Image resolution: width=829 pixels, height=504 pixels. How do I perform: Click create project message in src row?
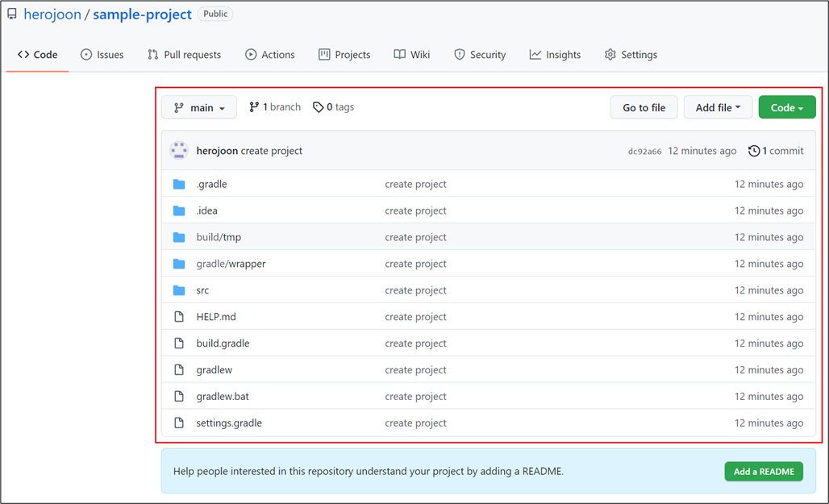415,290
